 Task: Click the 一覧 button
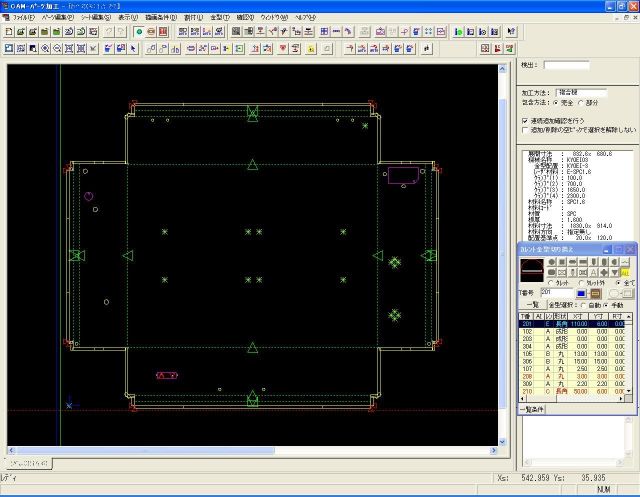click(x=532, y=305)
